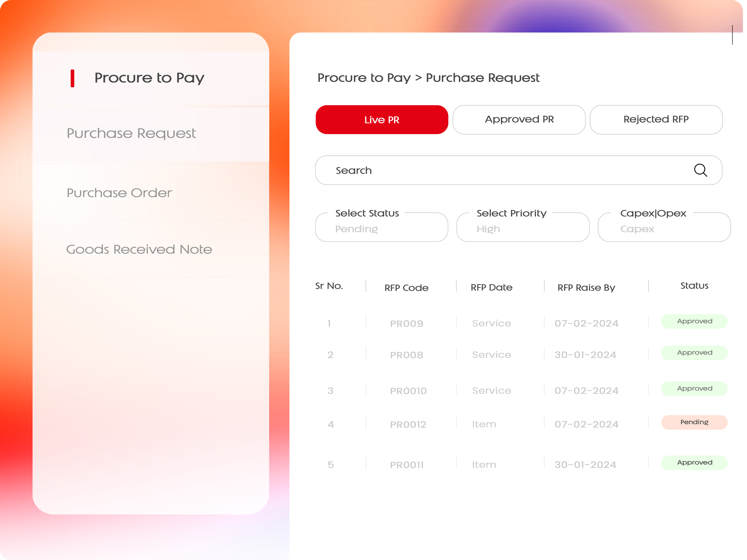
Task: Click the PR0010 code cell
Action: 408,390
